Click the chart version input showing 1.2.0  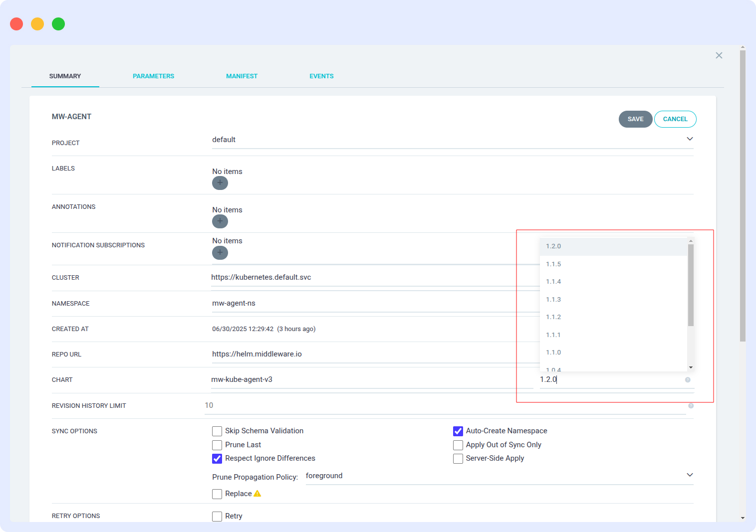click(599, 379)
